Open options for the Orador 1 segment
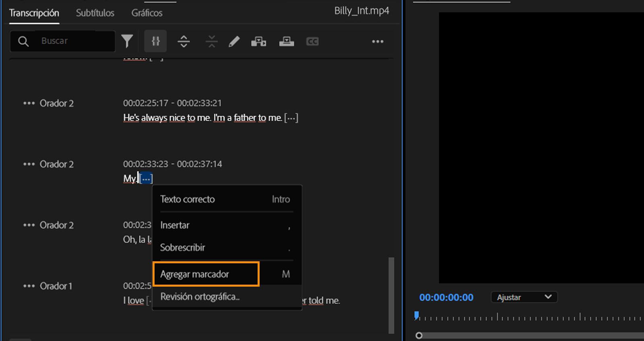This screenshot has width=644, height=341. point(29,286)
